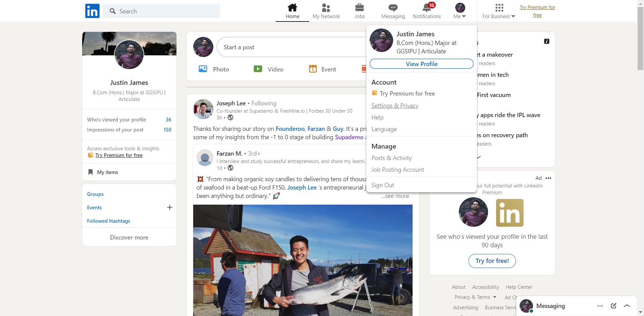Open the Events link
644x316 pixels.
coord(94,208)
